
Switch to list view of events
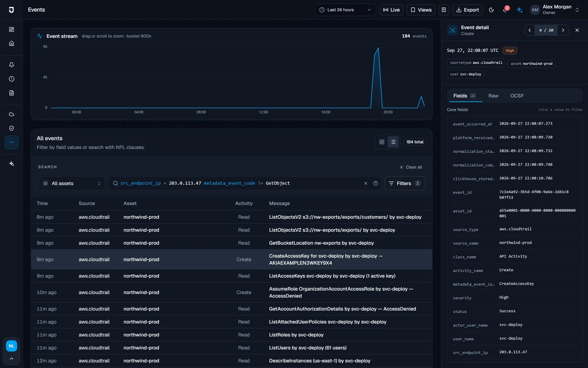click(393, 142)
